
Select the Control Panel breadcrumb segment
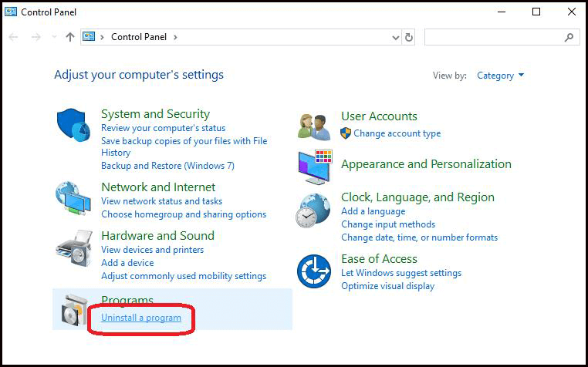click(x=139, y=37)
